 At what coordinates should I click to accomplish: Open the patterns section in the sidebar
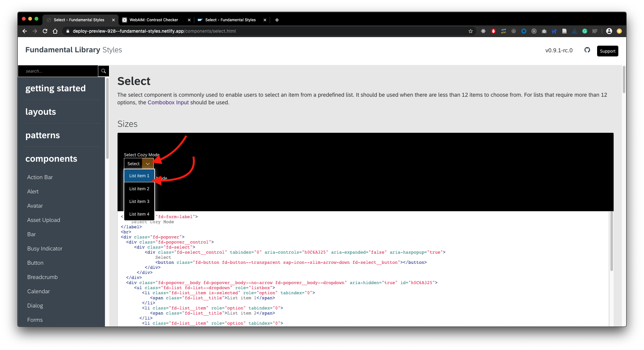(42, 135)
